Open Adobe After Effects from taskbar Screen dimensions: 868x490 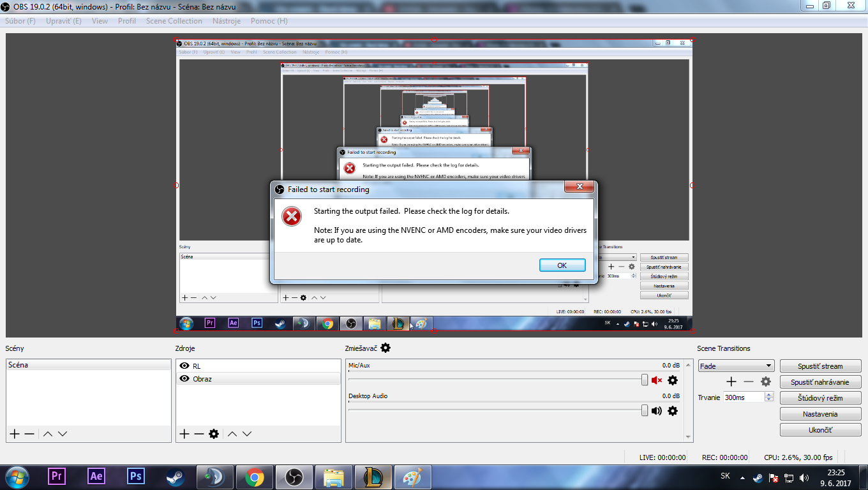96,477
